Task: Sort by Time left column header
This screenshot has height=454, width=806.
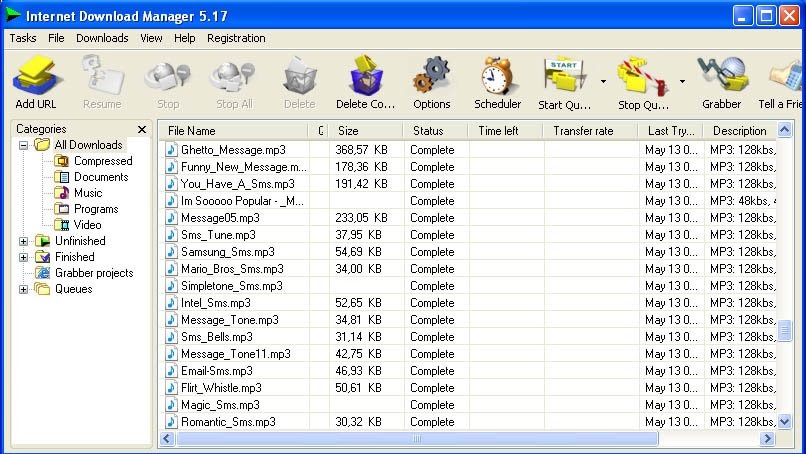Action: point(506,131)
